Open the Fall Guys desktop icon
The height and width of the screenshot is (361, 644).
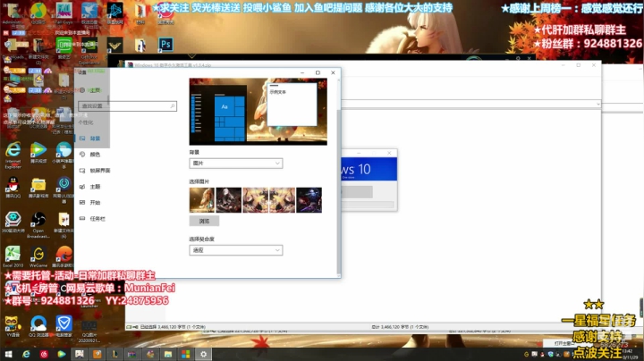click(x=64, y=13)
